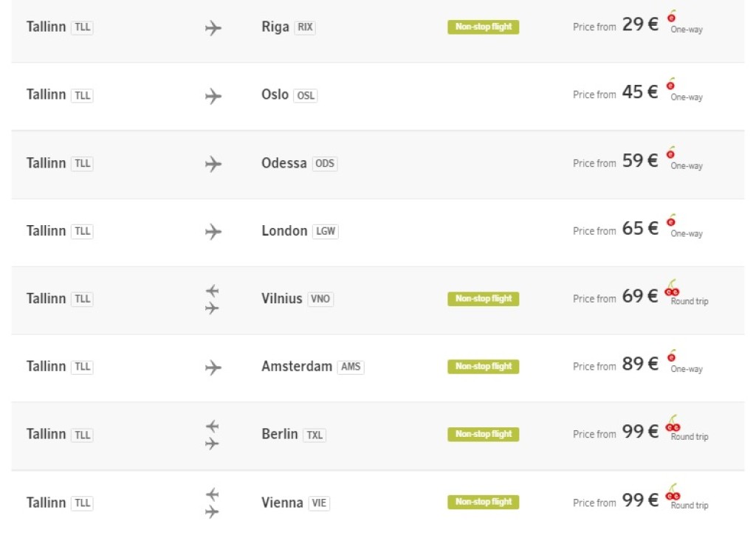The image size is (756, 538).
Task: Click the Vienna VIE destination name
Action: 282,503
